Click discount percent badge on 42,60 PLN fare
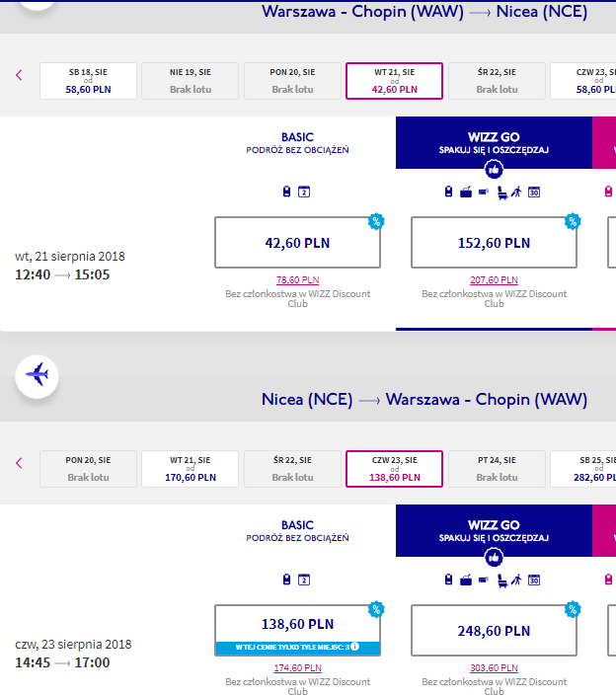This screenshot has width=616, height=697. [x=376, y=221]
